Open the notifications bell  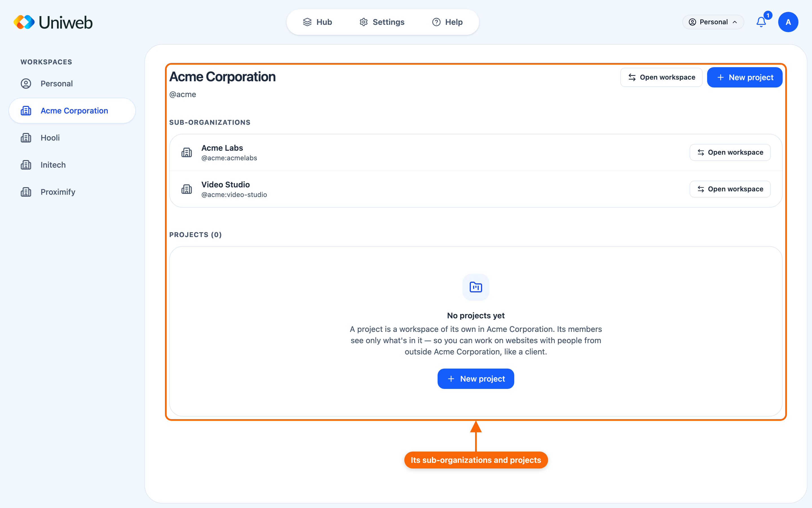pos(761,22)
